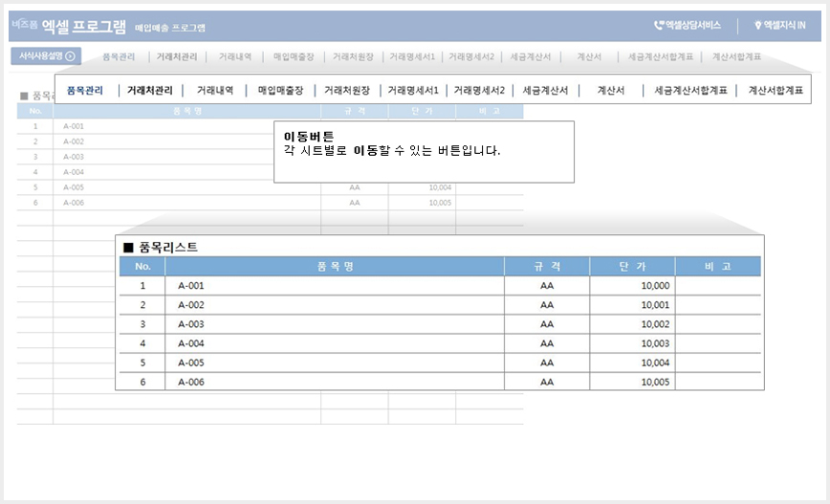
Task: Select 거래명세서2 in the enlarged navigation bar
Action: (479, 91)
